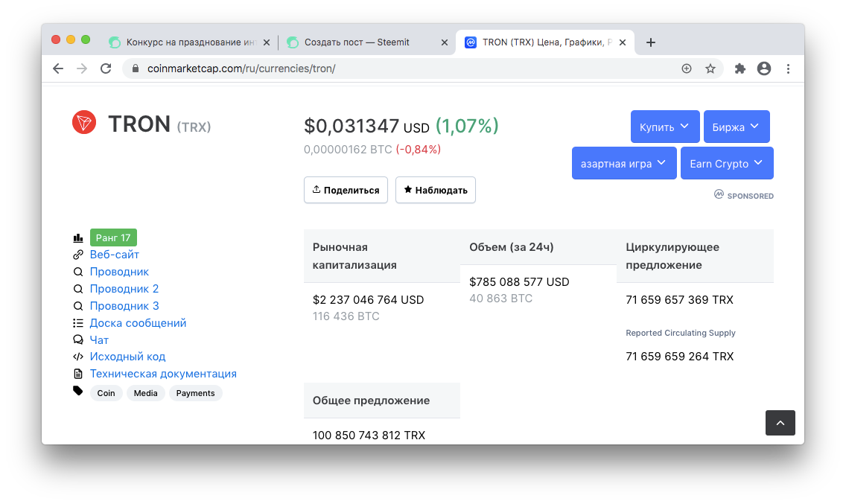Click the 116 436 BTC value
846x504 pixels.
[x=346, y=316]
